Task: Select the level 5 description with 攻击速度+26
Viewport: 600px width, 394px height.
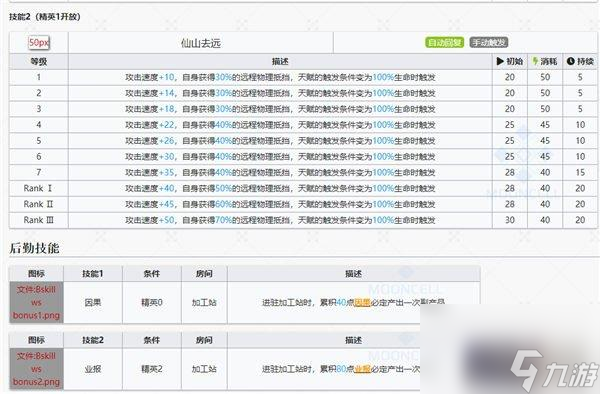Action: (280, 141)
